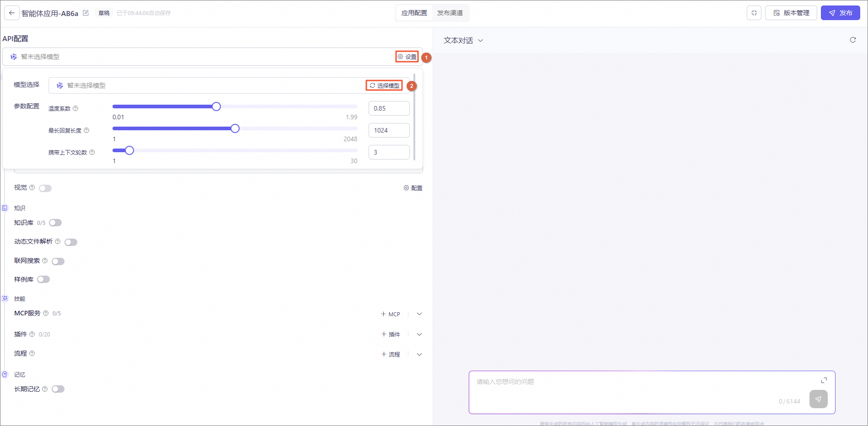Show help for 长期记忆
This screenshot has width=868, height=426.
click(x=45, y=389)
